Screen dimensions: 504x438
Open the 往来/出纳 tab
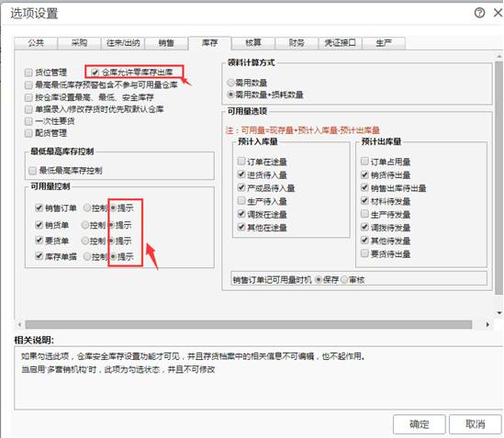tap(123, 43)
